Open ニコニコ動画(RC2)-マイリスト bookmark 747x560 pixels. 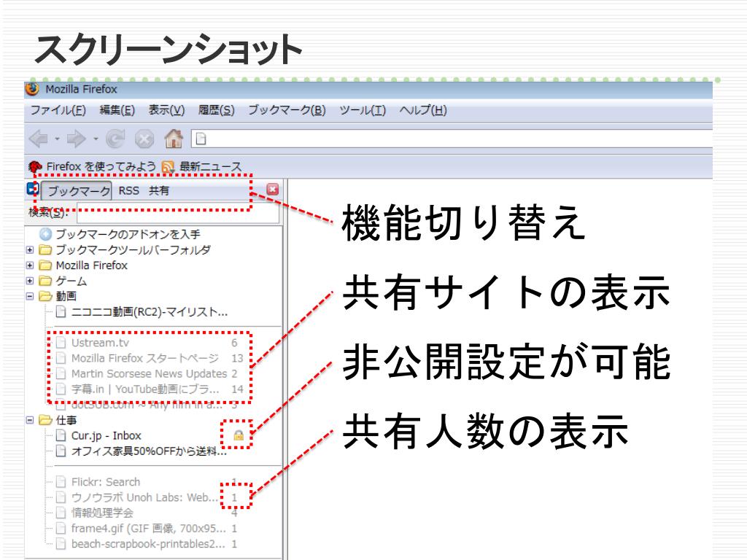tap(149, 312)
